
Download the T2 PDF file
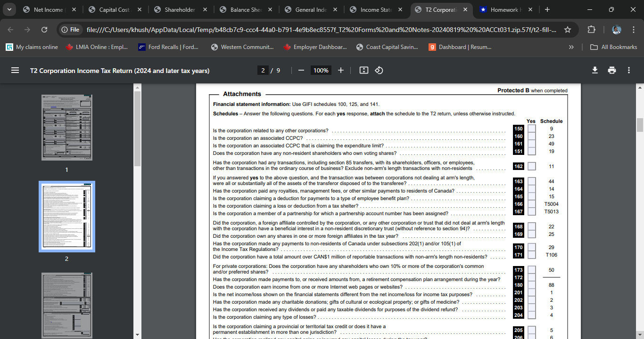pyautogui.click(x=595, y=70)
